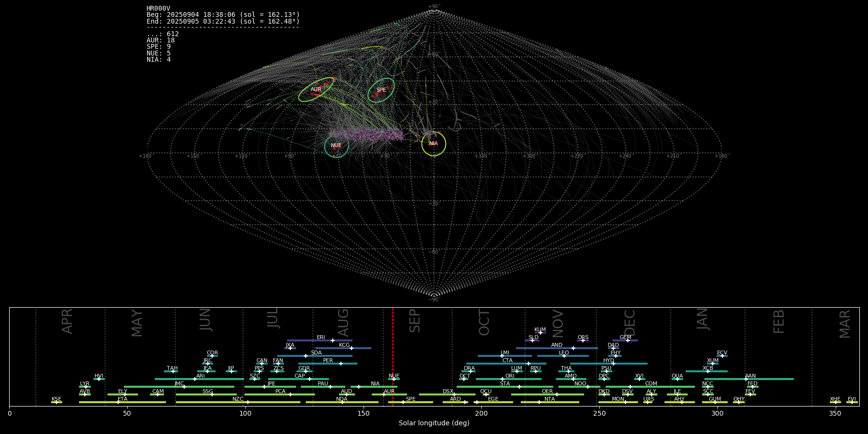
Task: Click the AUR radiant label on sky map
Action: coord(316,90)
